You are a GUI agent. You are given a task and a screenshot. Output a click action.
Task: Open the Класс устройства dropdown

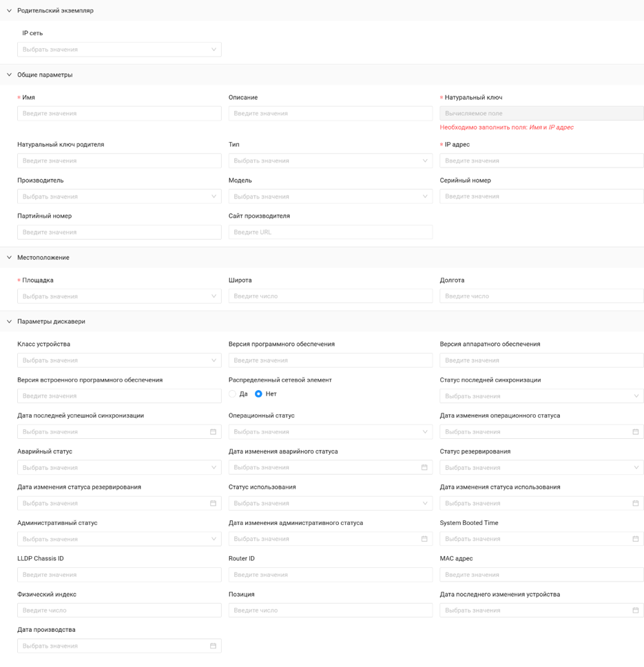[x=119, y=360]
